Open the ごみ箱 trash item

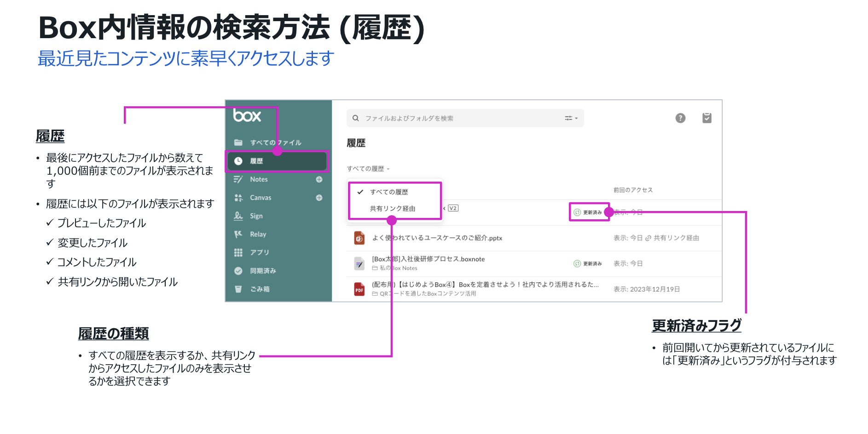tap(260, 289)
